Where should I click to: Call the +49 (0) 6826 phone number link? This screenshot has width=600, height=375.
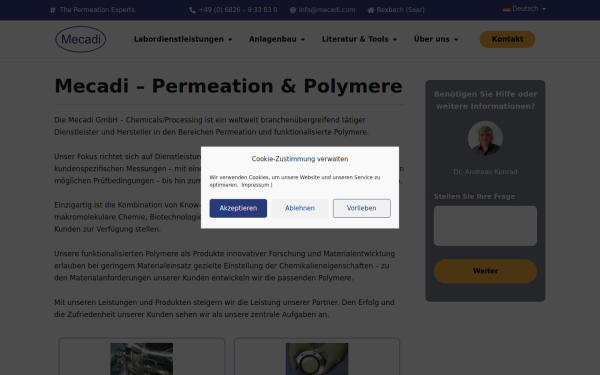(x=238, y=10)
